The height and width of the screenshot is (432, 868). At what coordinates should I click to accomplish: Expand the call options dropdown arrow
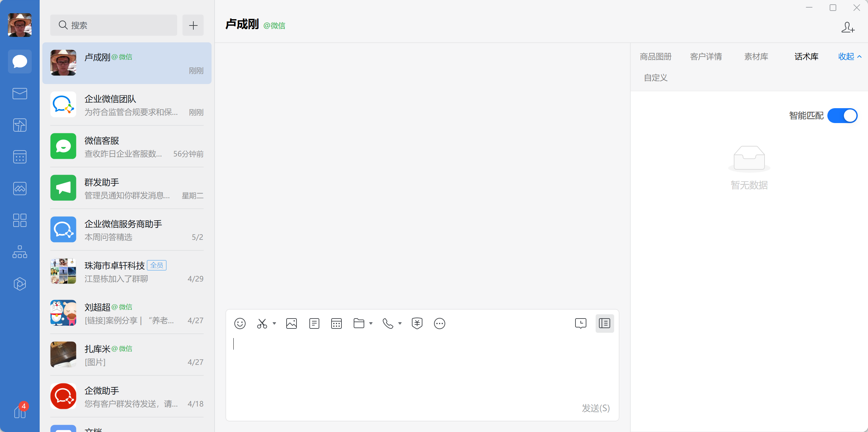click(400, 324)
